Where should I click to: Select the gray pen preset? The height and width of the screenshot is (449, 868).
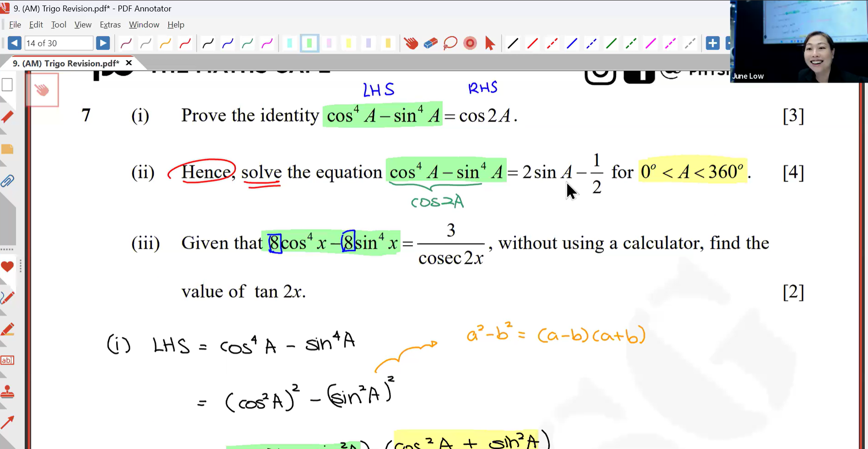pos(145,43)
